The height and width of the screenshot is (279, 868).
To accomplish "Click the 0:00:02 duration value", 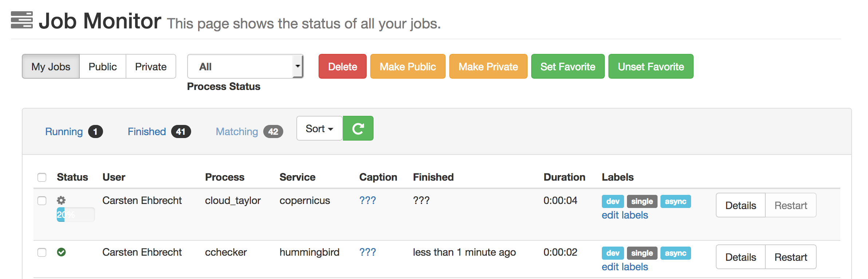I will pos(560,252).
